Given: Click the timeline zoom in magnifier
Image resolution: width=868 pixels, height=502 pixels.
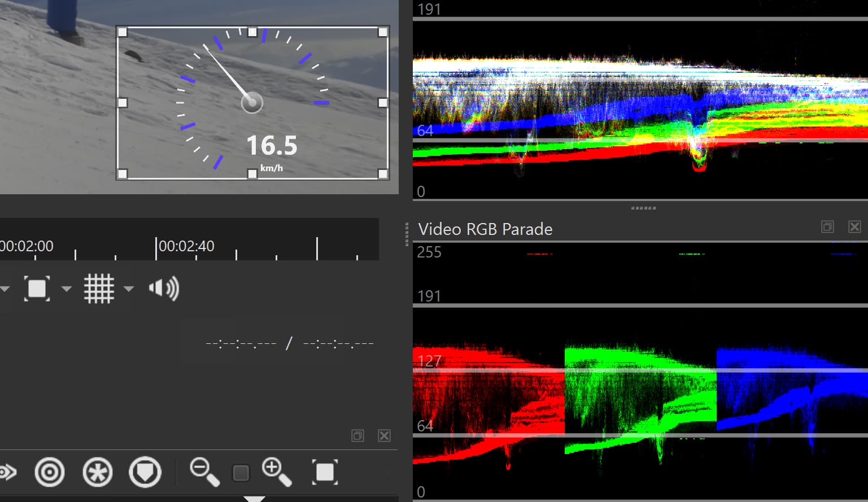Looking at the screenshot, I should click(276, 472).
